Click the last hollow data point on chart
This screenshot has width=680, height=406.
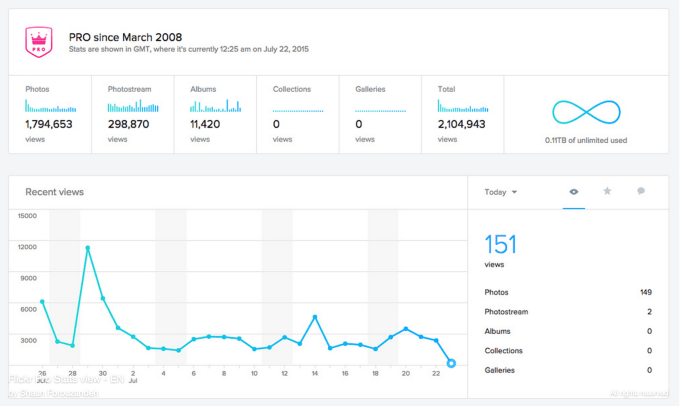(x=451, y=363)
